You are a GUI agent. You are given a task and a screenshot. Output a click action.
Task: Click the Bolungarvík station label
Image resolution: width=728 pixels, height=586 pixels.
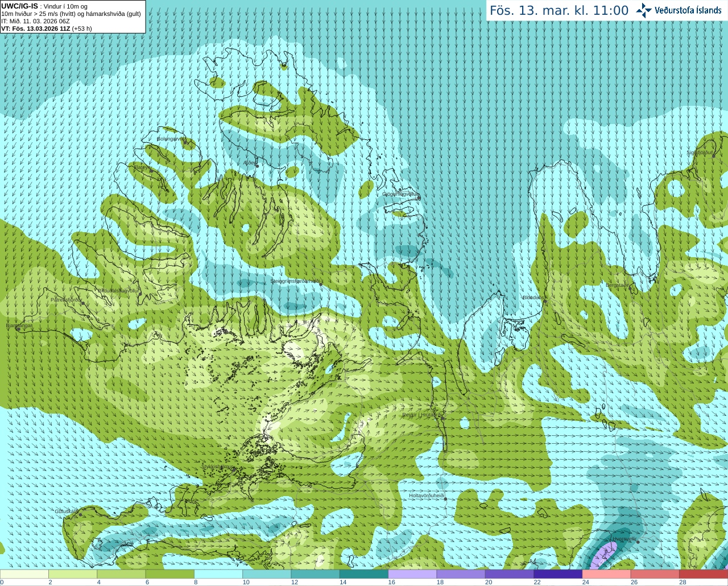[169, 138]
